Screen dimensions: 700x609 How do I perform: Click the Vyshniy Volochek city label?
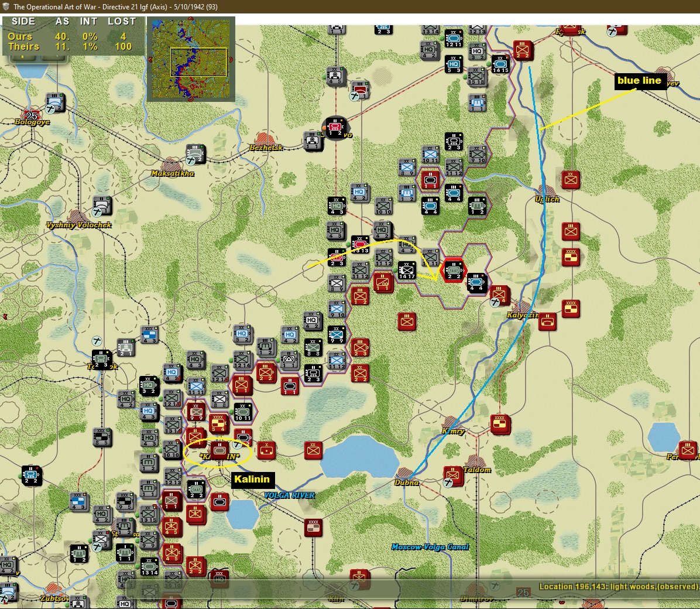79,225
